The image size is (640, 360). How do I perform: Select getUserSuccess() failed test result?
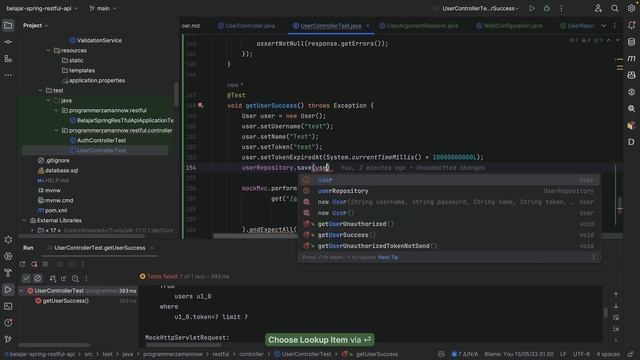[x=62, y=301]
